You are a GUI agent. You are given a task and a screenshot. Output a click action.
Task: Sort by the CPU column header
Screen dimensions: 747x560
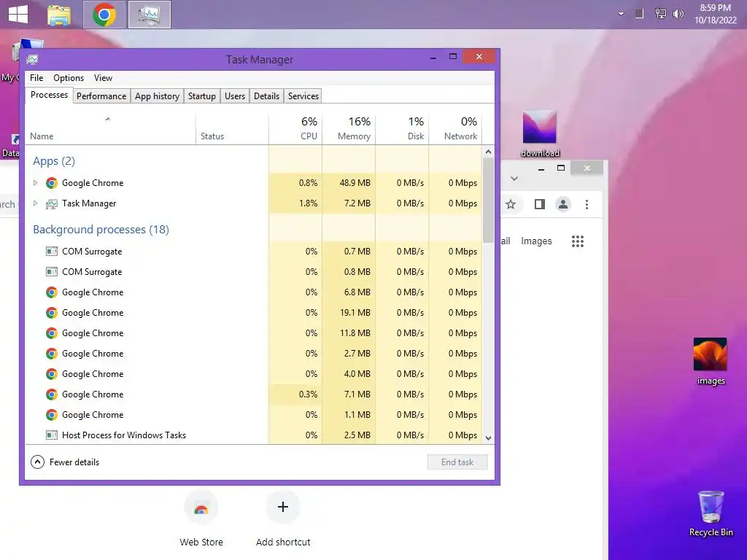click(x=295, y=129)
